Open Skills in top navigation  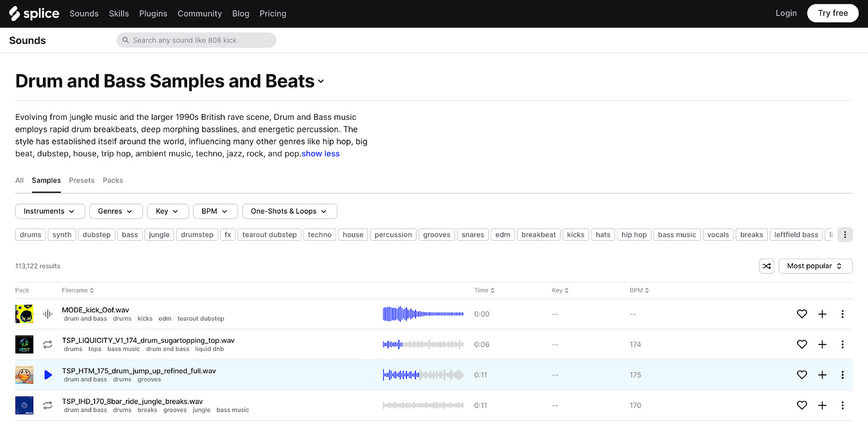click(x=119, y=13)
